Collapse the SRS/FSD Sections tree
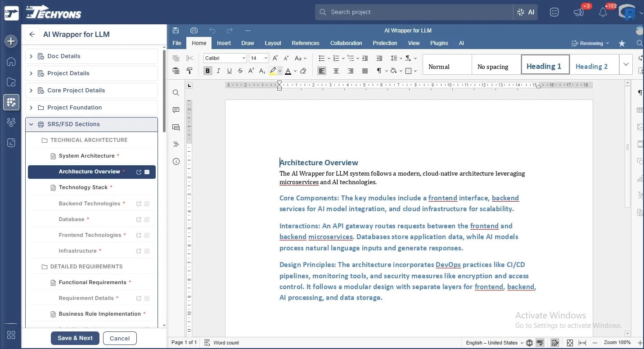The height and width of the screenshot is (349, 644). point(31,124)
